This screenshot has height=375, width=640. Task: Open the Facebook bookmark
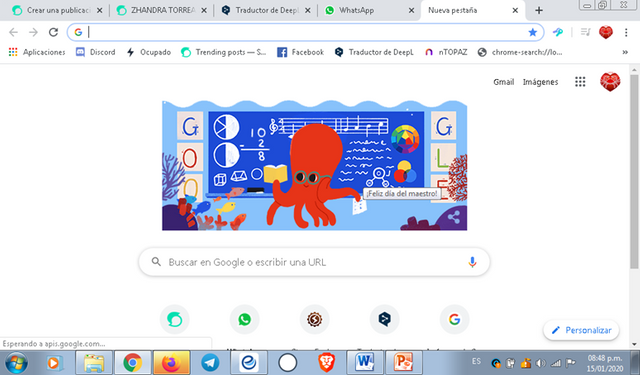click(x=300, y=52)
